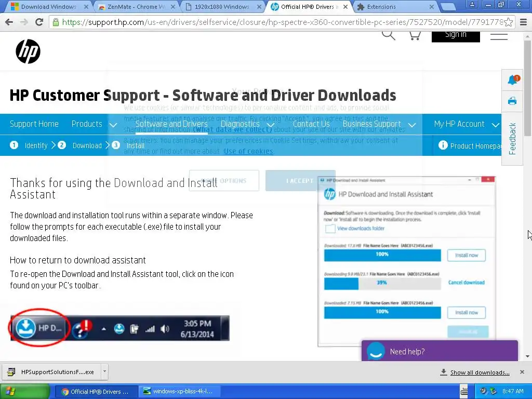The height and width of the screenshot is (399, 532).
Task: Click the browser forward arrow
Action: pyautogui.click(x=24, y=22)
